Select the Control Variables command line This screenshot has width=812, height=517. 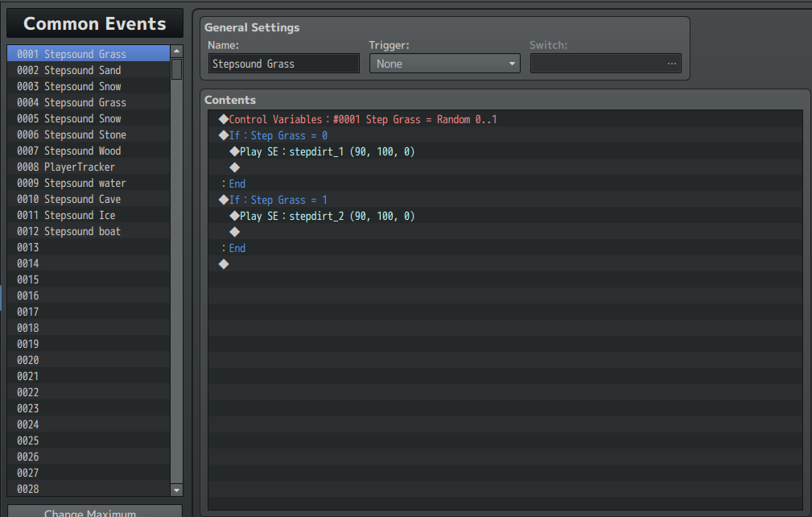[x=362, y=119]
